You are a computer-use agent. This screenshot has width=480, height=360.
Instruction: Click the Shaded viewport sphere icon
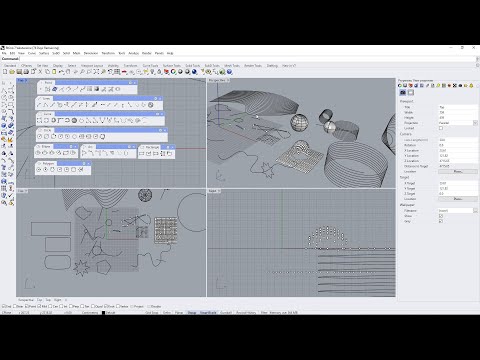click(180, 72)
